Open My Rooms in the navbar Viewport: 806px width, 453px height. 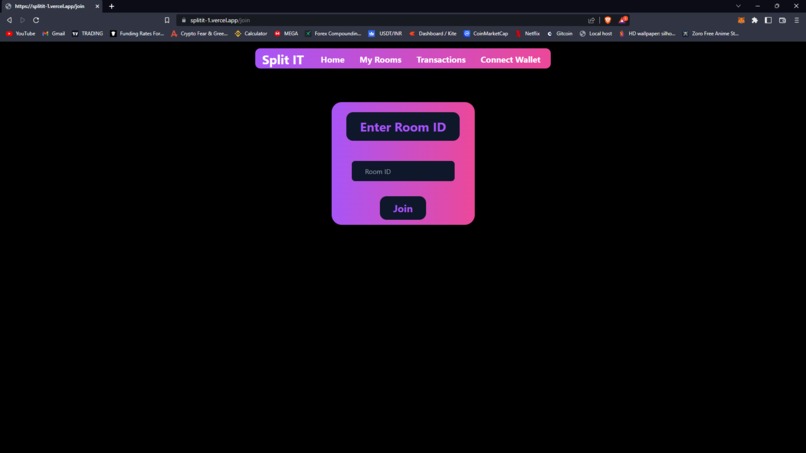point(380,60)
